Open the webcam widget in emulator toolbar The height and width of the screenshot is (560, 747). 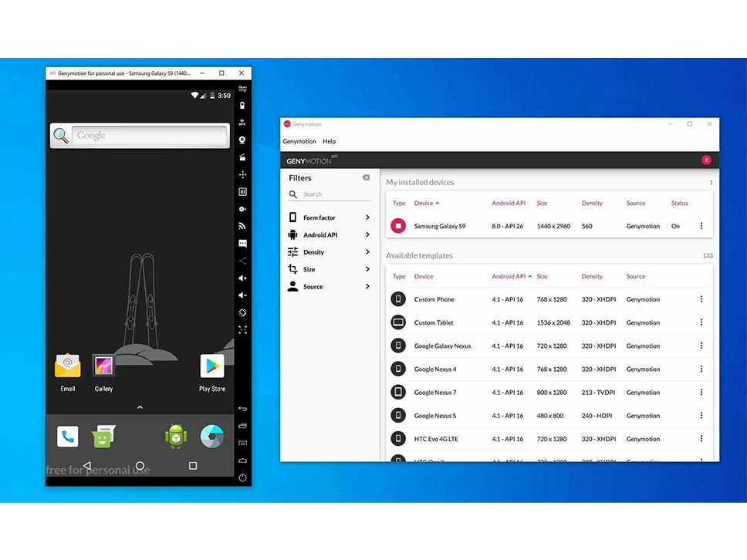tap(242, 140)
